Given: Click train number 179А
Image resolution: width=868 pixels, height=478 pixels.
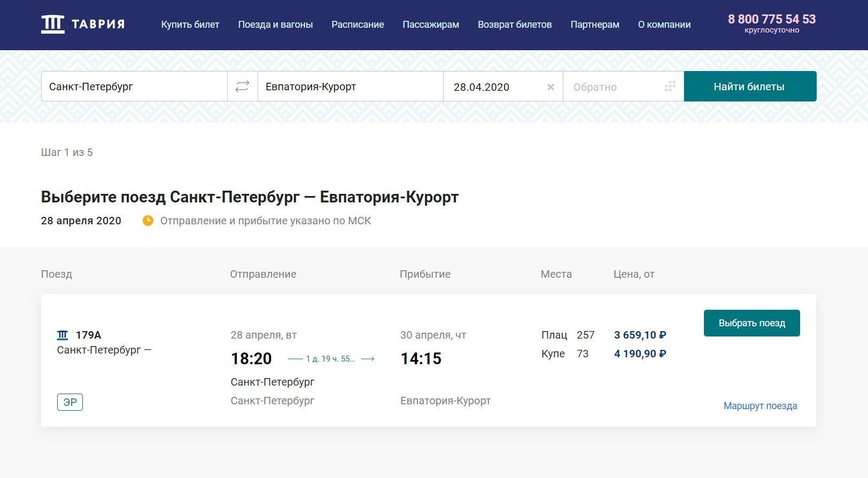Looking at the screenshot, I should click(x=89, y=335).
